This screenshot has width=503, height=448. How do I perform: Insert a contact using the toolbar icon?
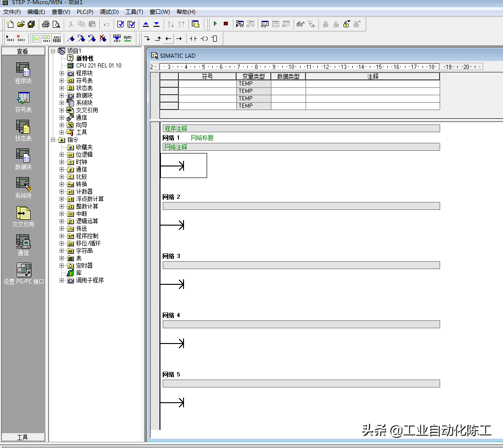(193, 38)
